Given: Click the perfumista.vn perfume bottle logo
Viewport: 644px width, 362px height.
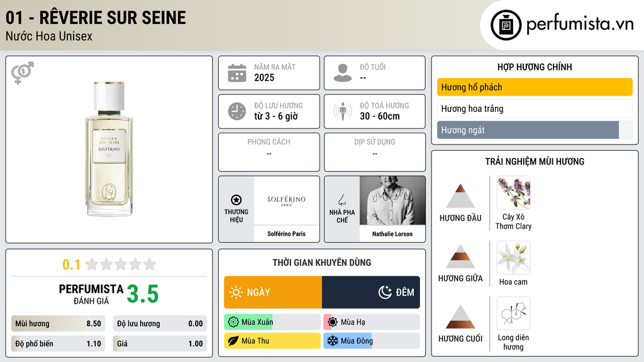Looking at the screenshot, I should click(506, 25).
